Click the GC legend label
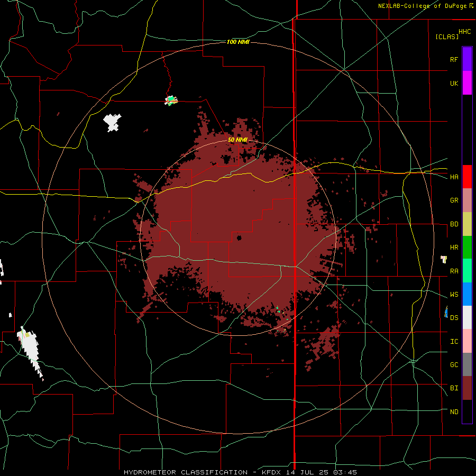This screenshot has width=476, height=476. coord(454,365)
